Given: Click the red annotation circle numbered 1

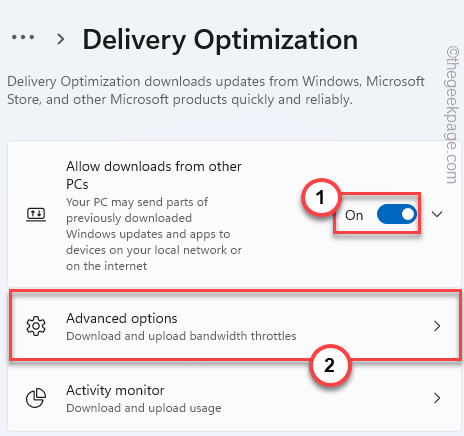Looking at the screenshot, I should (x=321, y=197).
